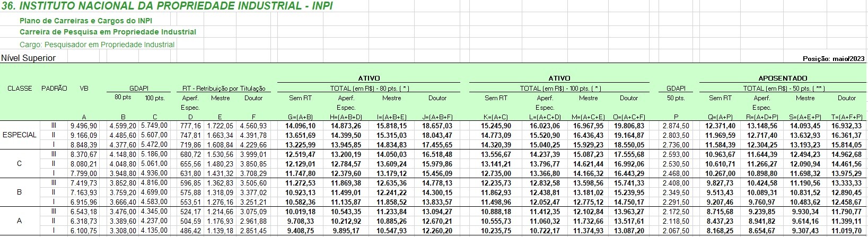Select the total '19.806,83'
Screen dimensions: 868x237
(629, 126)
